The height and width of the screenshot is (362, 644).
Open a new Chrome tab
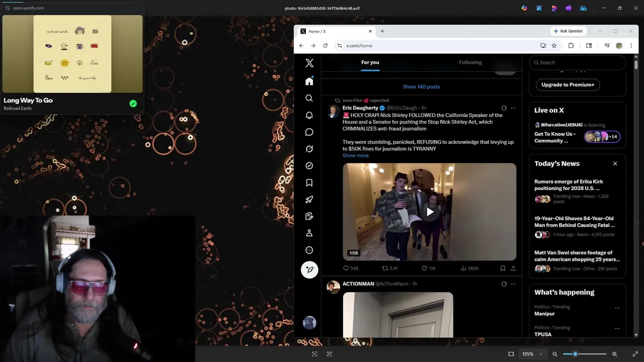coord(382,31)
